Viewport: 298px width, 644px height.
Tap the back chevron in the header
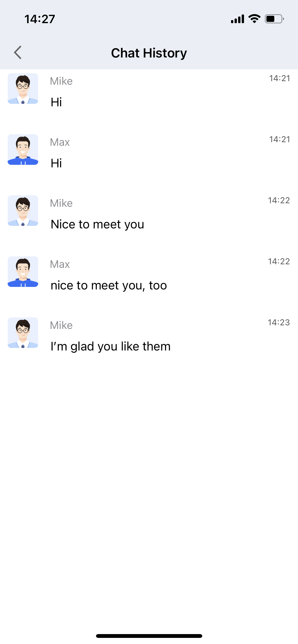(x=18, y=53)
